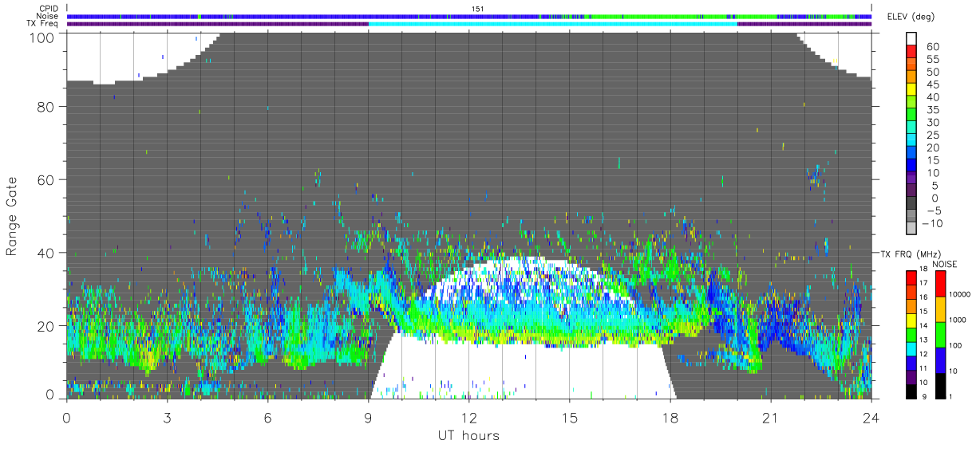Click the '15' tick on the UT hours axis
The height and width of the screenshot is (452, 980).
click(x=569, y=417)
